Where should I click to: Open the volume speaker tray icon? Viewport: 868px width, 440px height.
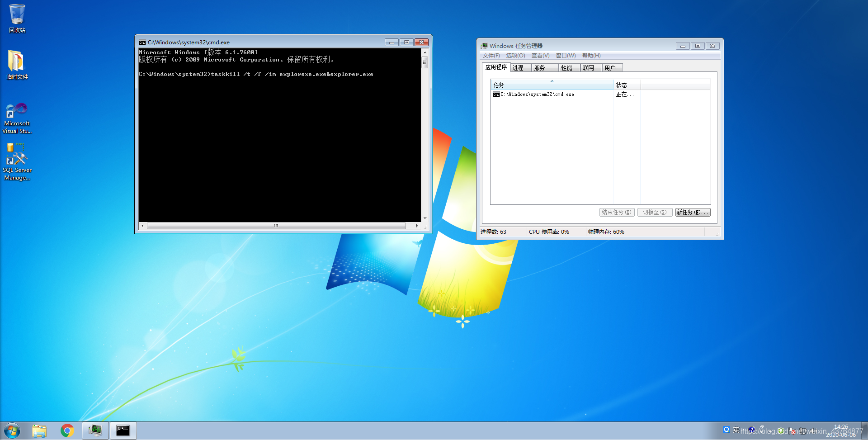[813, 431]
